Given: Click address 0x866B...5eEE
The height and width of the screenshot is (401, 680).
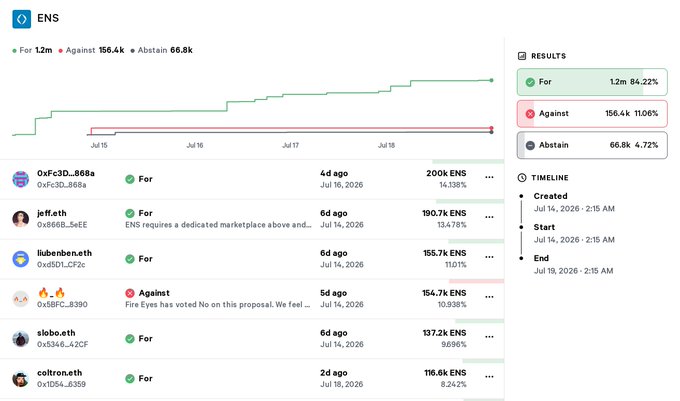Looking at the screenshot, I should point(62,225).
